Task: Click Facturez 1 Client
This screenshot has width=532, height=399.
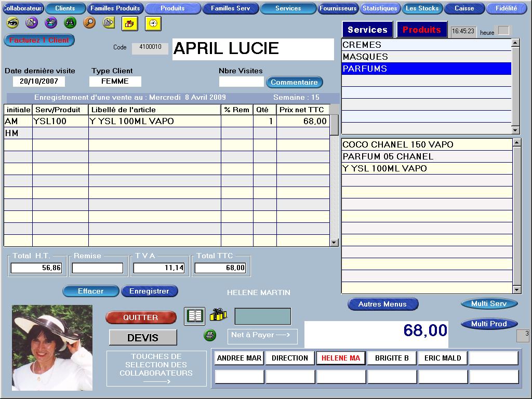Action: (39, 41)
